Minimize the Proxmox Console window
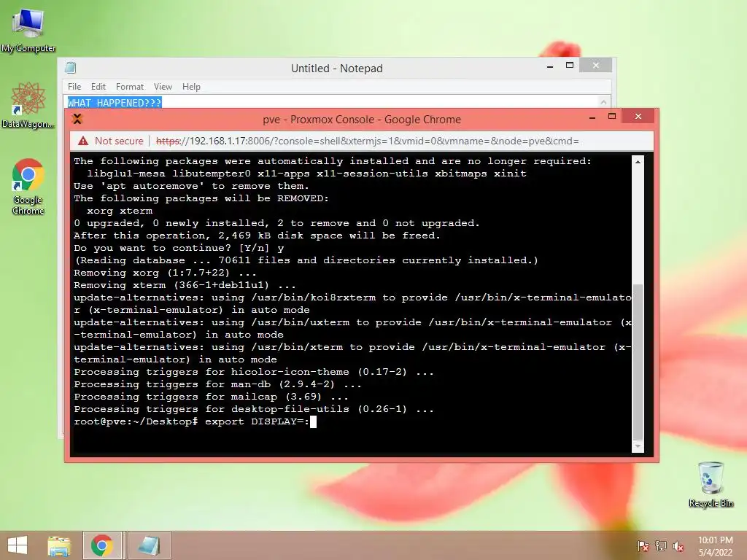This screenshot has height=560, width=747. coord(592,117)
